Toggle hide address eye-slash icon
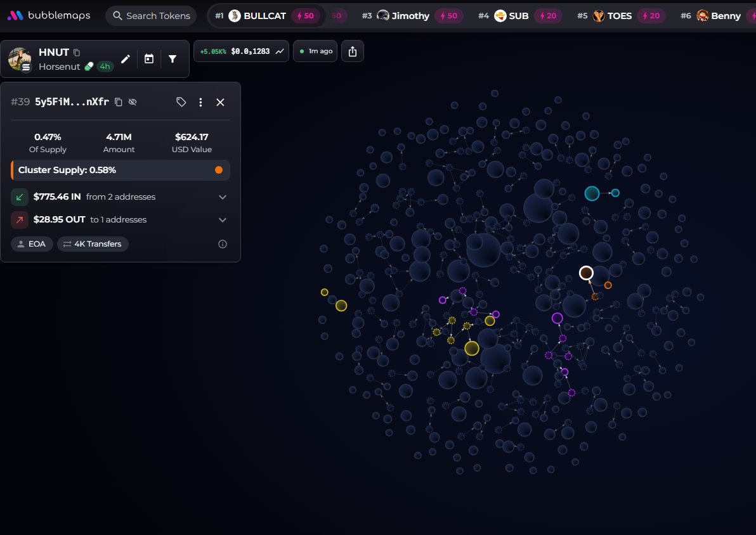This screenshot has height=535, width=756. [x=133, y=101]
